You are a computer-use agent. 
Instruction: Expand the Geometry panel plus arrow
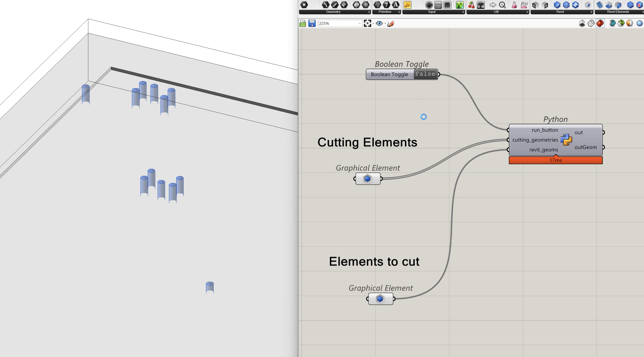tap(369, 12)
